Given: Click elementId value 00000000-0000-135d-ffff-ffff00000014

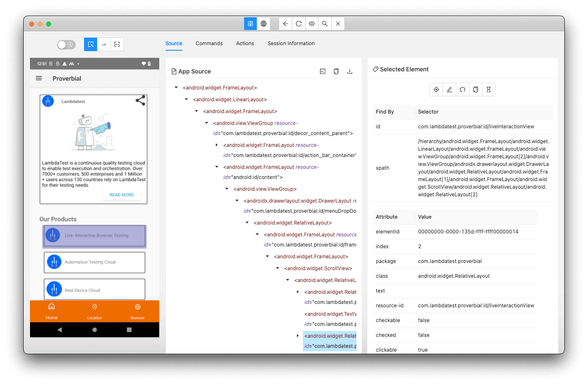Looking at the screenshot, I should (x=468, y=232).
